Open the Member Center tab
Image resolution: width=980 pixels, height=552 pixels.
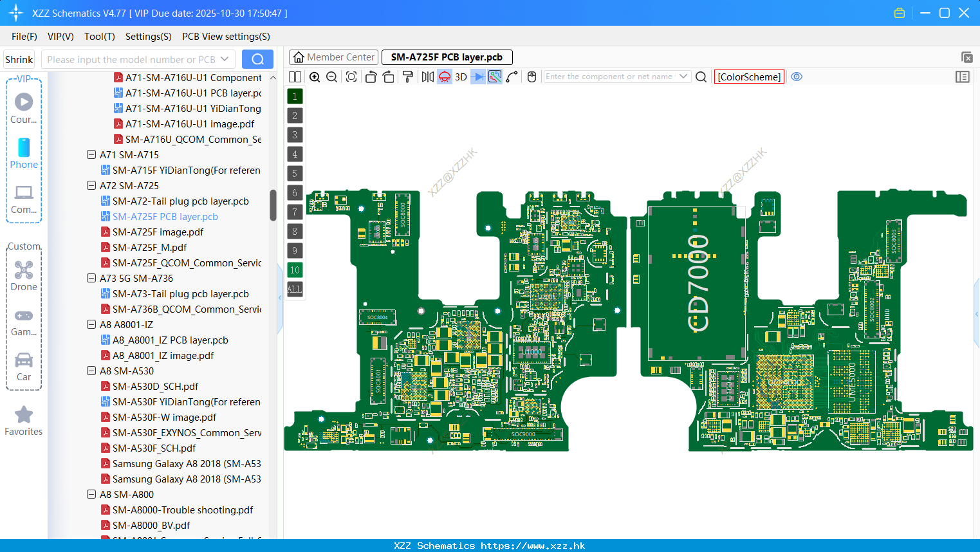click(333, 57)
